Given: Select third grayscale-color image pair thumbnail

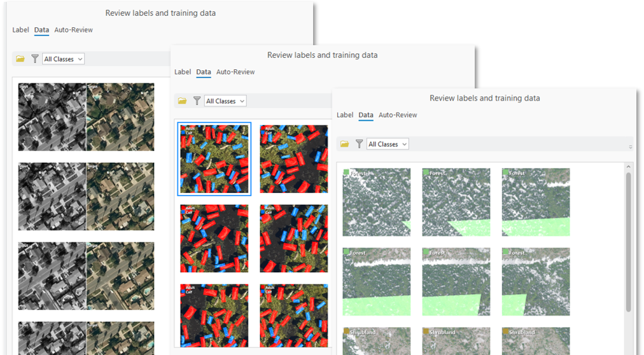Looking at the screenshot, I should point(87,275).
